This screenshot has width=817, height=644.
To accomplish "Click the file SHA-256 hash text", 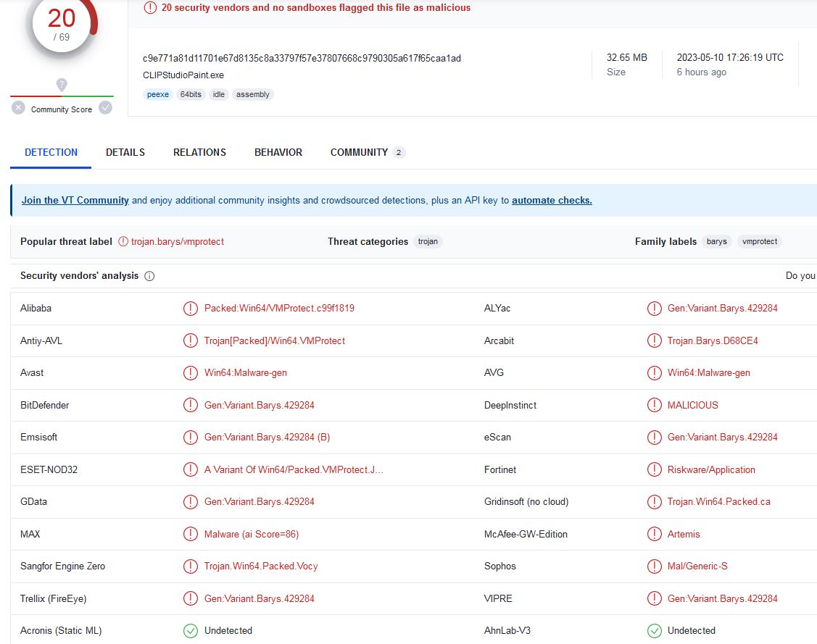I will point(302,59).
